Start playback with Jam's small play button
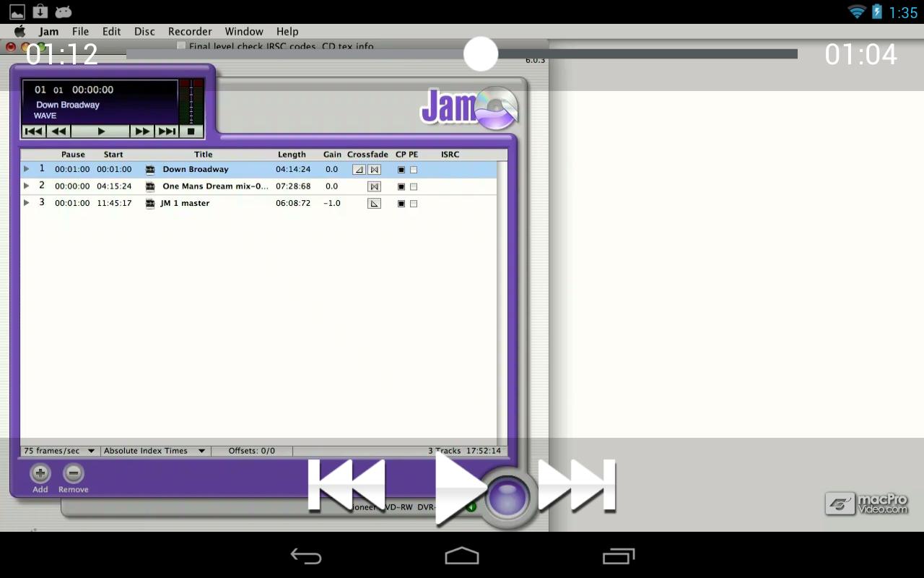 click(101, 131)
